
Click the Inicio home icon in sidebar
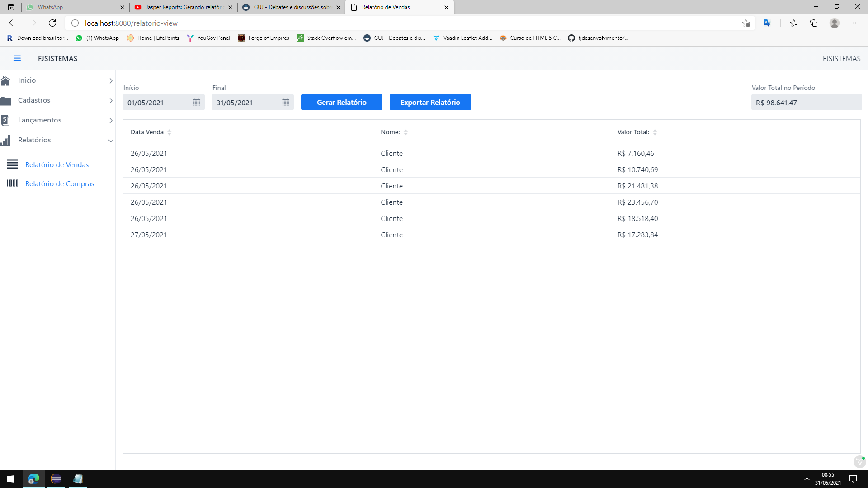pos(6,80)
